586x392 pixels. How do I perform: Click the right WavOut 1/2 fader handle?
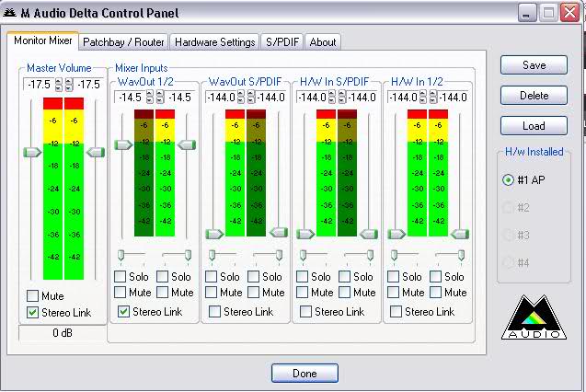click(x=187, y=144)
